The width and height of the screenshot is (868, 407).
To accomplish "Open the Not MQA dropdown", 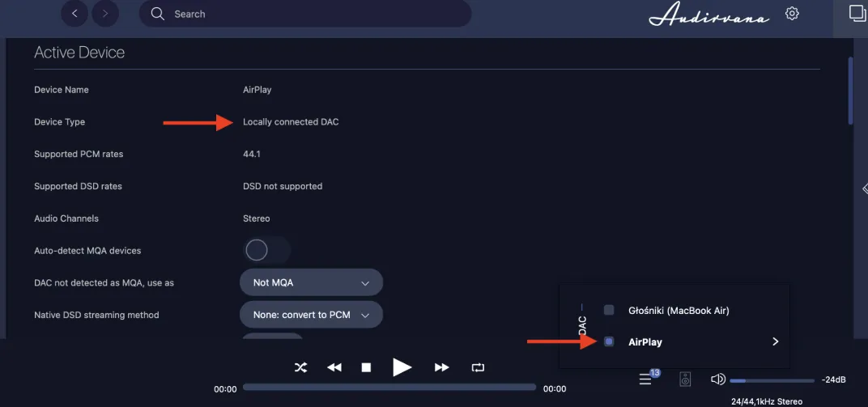I will [311, 282].
